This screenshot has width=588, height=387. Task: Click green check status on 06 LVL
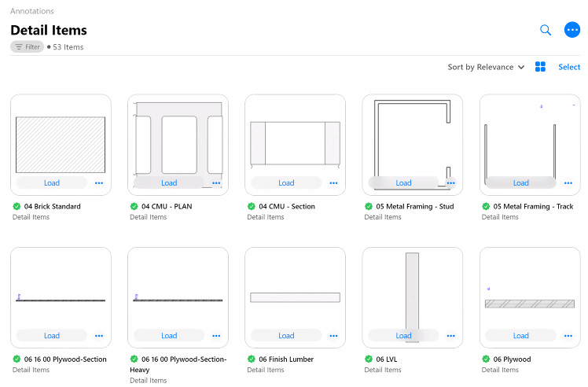(x=369, y=359)
